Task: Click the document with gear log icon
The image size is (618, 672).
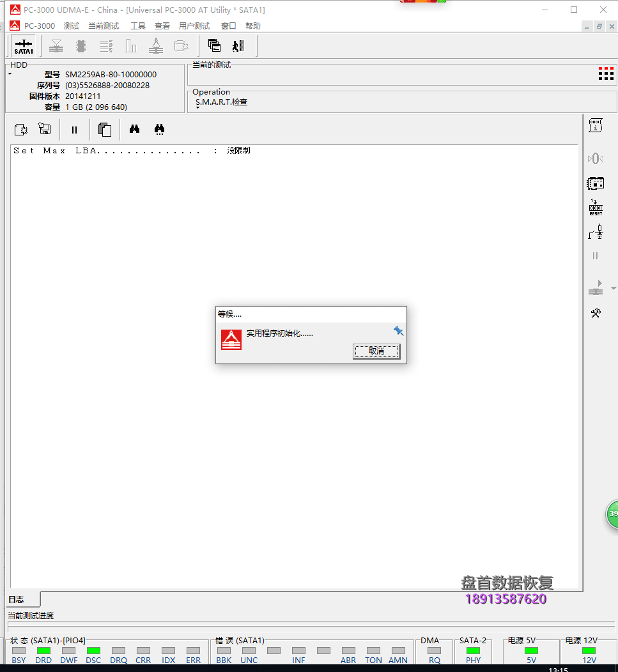Action: (x=21, y=130)
